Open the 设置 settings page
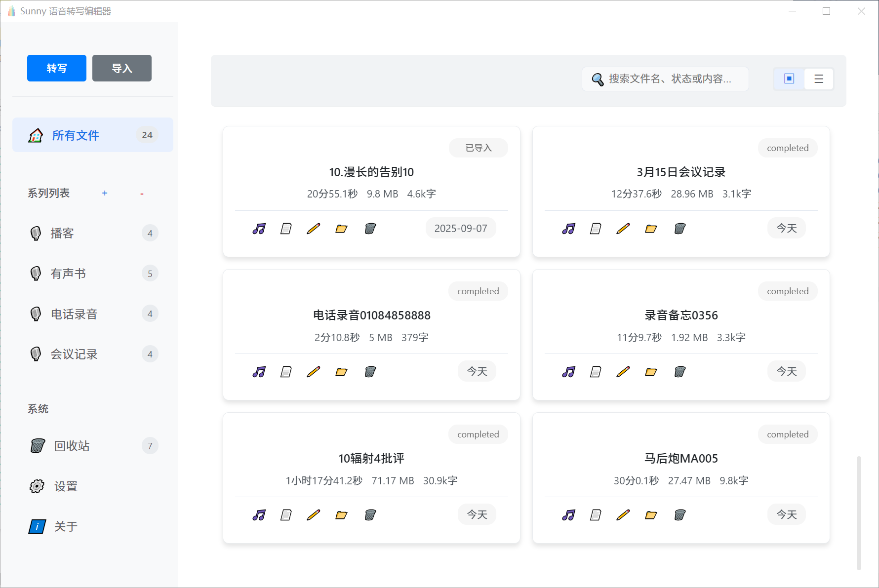This screenshot has width=879, height=588. coord(65,486)
